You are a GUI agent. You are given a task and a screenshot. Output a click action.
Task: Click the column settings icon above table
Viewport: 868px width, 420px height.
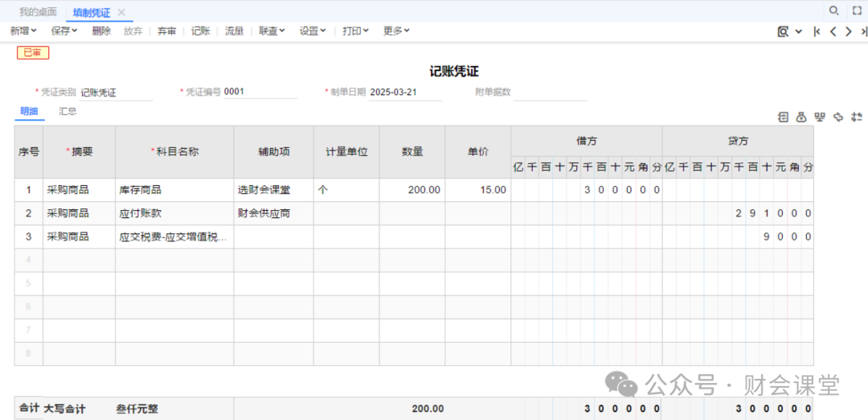pyautogui.click(x=857, y=117)
